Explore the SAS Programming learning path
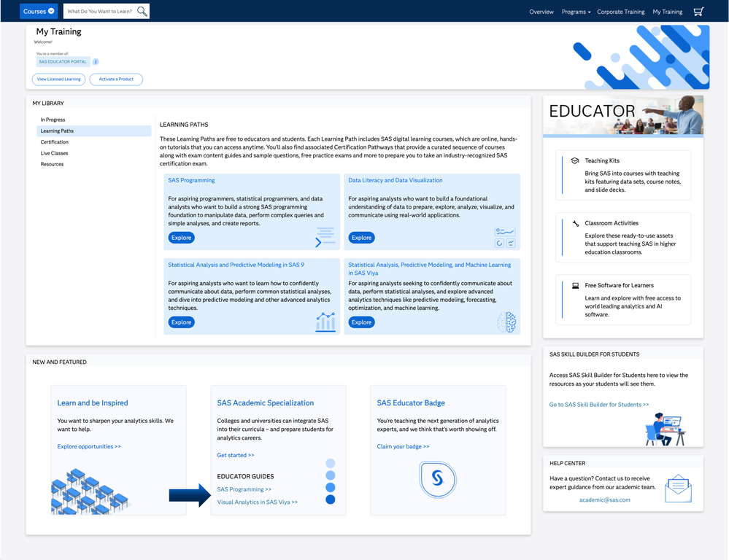Screen dimensions: 729x560 (181, 238)
